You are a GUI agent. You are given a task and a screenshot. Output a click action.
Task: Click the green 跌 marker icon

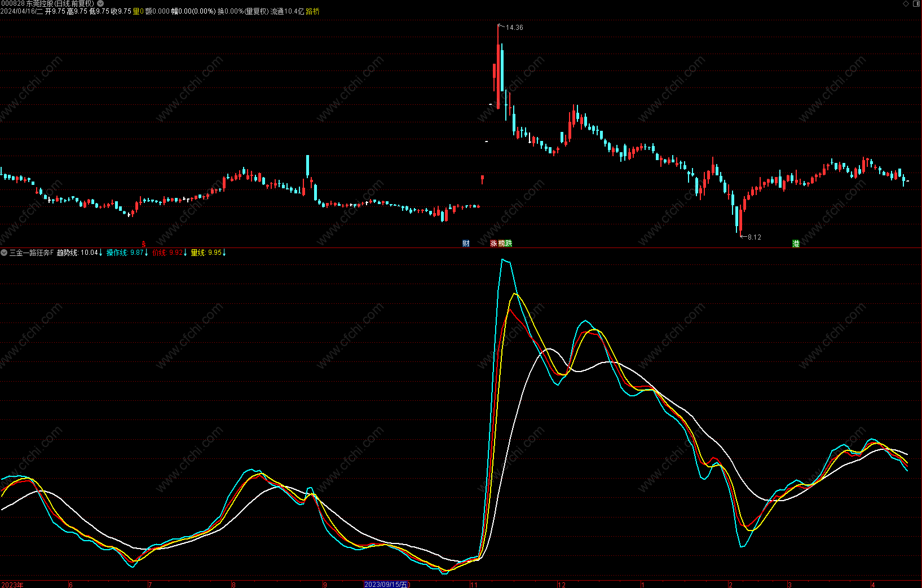click(x=509, y=244)
